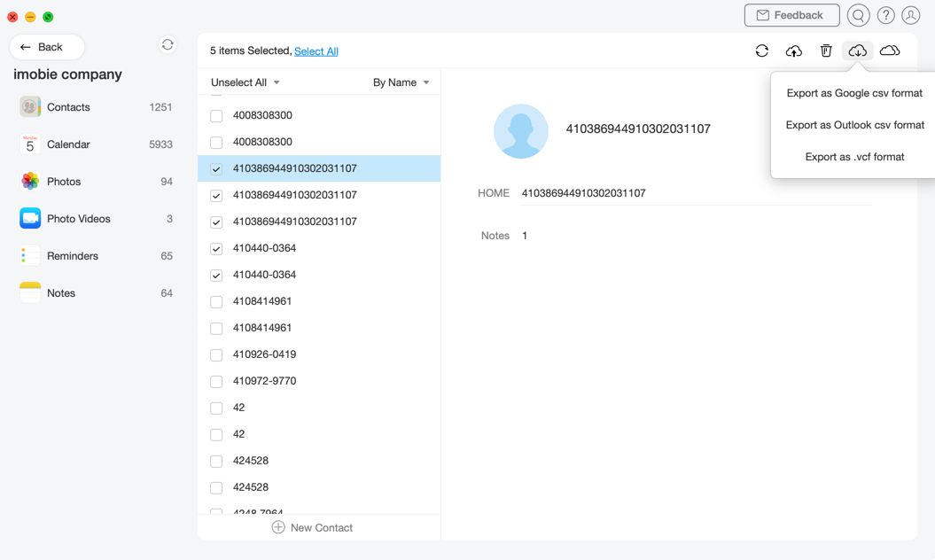
Task: Tick the 410926-0419 contact checkbox
Action: pyautogui.click(x=216, y=354)
